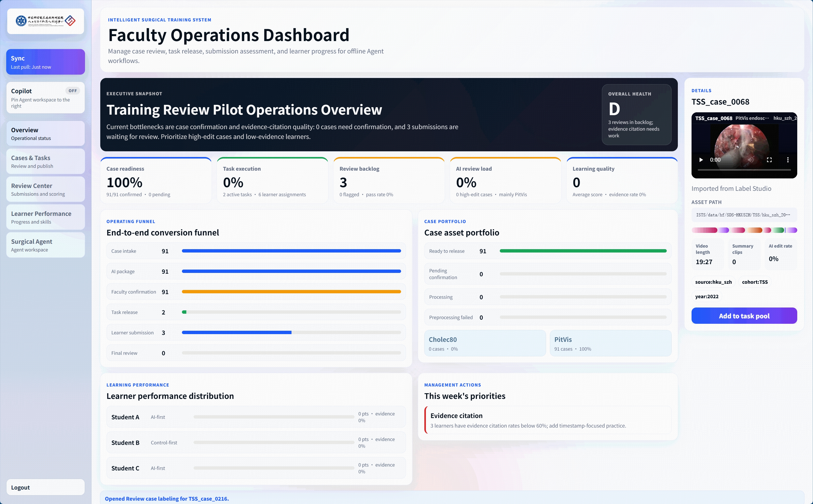Click the Final review funnel row
The height and width of the screenshot is (504, 813).
coord(256,353)
